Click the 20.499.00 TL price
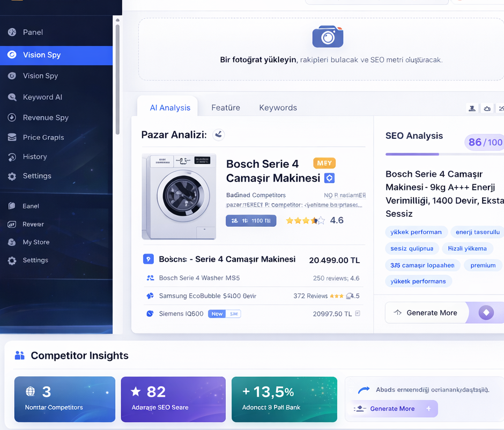 pyautogui.click(x=334, y=261)
